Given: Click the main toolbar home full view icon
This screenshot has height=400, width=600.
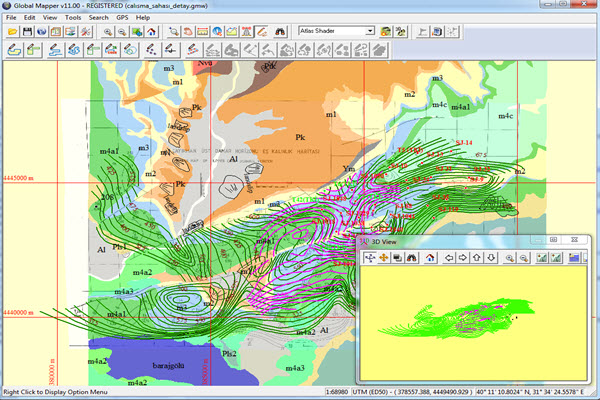Looking at the screenshot, I should click(152, 32).
